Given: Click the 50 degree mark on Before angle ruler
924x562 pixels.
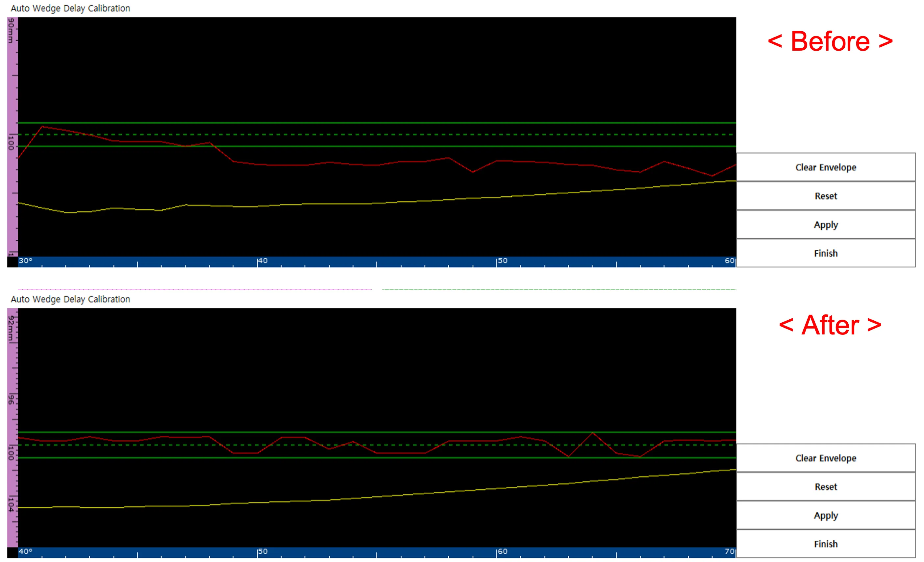Looking at the screenshot, I should [x=503, y=260].
